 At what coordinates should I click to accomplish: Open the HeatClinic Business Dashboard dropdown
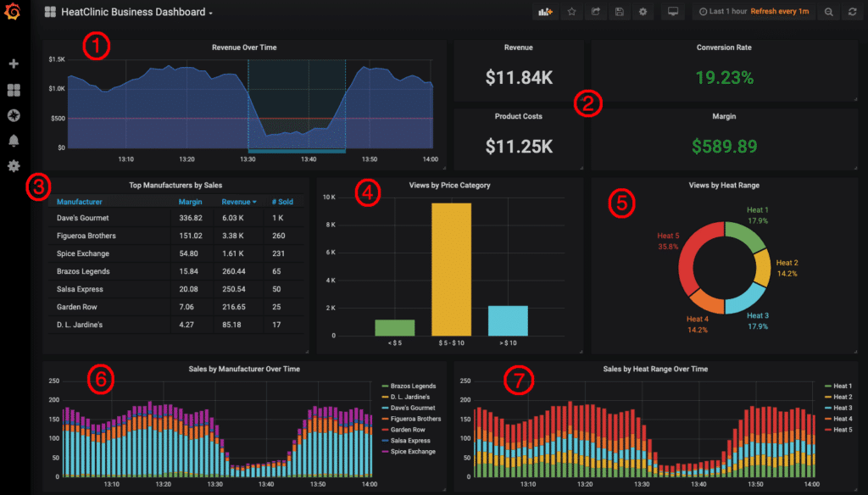136,12
